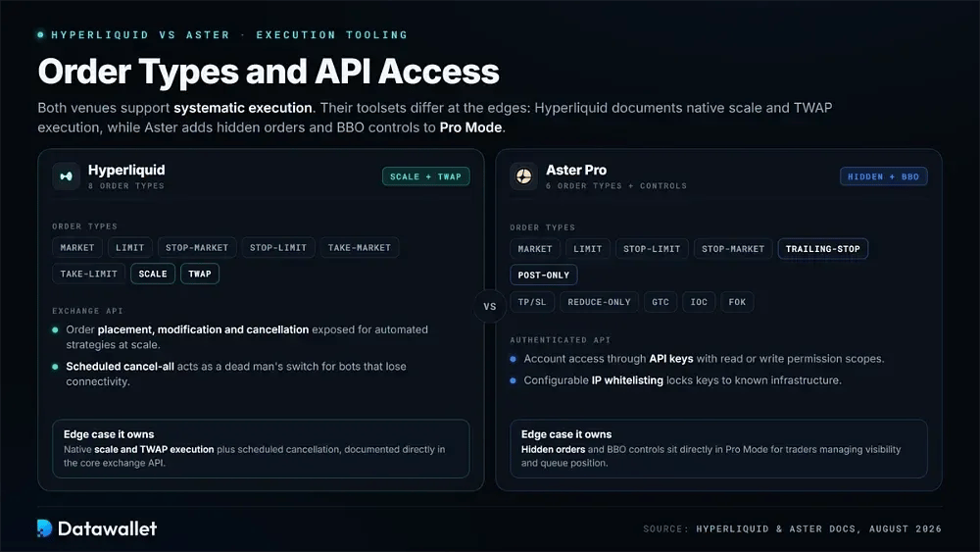980x552 pixels.
Task: Click Aster 'Edge case it owns' box
Action: [x=718, y=449]
